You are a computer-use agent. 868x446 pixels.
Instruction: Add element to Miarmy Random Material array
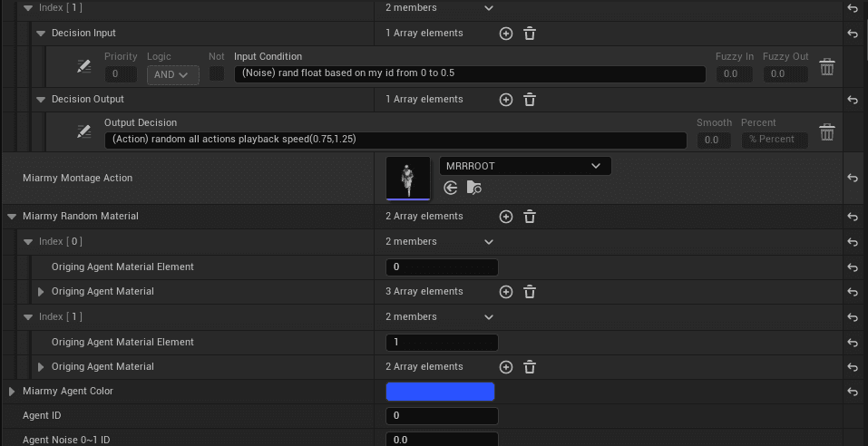pyautogui.click(x=506, y=217)
